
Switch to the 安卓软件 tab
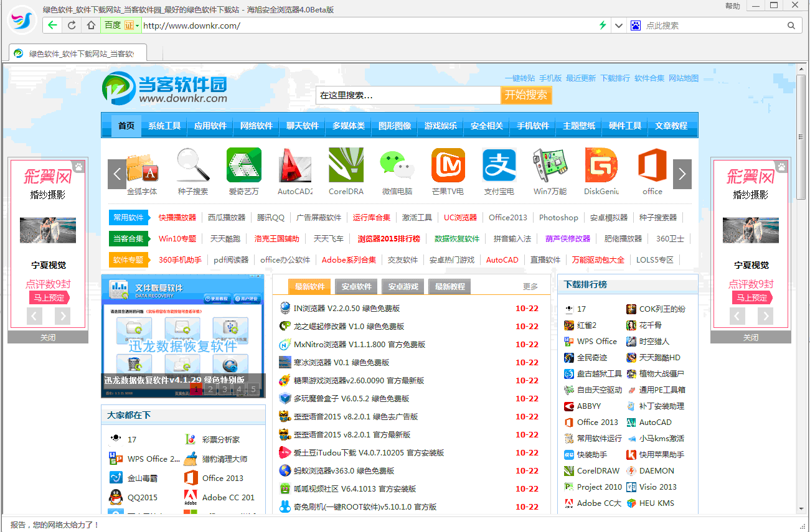[x=356, y=287]
